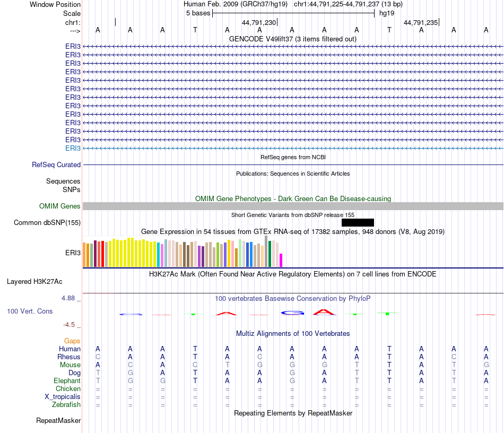
Task: Click the 100 Vert. Cons label
Action: point(30,311)
